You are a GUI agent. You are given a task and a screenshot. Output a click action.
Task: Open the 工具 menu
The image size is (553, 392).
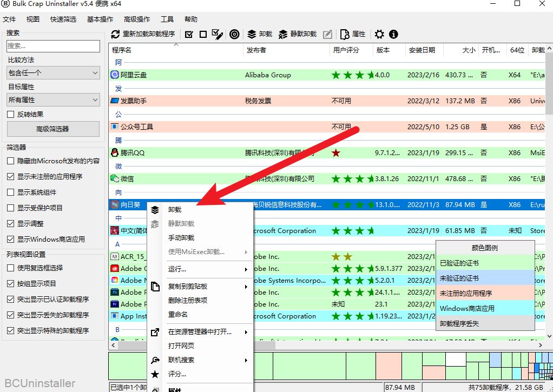[167, 19]
